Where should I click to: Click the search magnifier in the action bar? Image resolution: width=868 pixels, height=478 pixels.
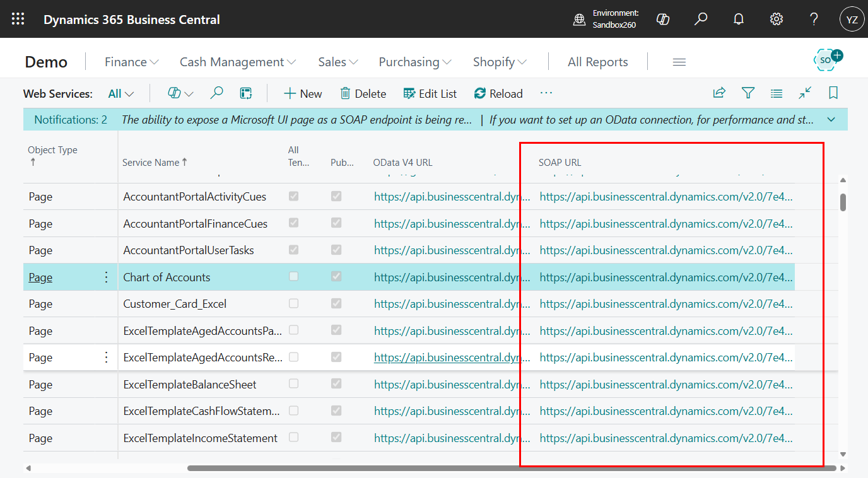coord(216,93)
